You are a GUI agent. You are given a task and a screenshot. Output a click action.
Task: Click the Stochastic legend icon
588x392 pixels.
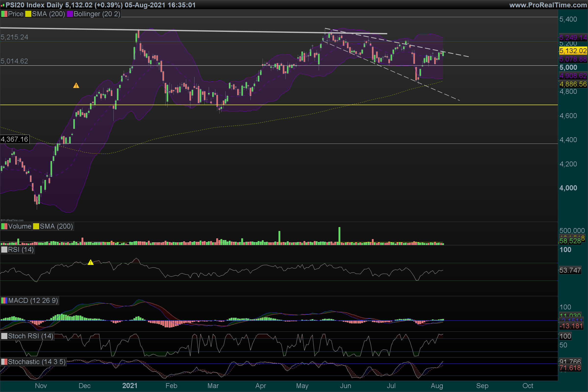click(4, 362)
